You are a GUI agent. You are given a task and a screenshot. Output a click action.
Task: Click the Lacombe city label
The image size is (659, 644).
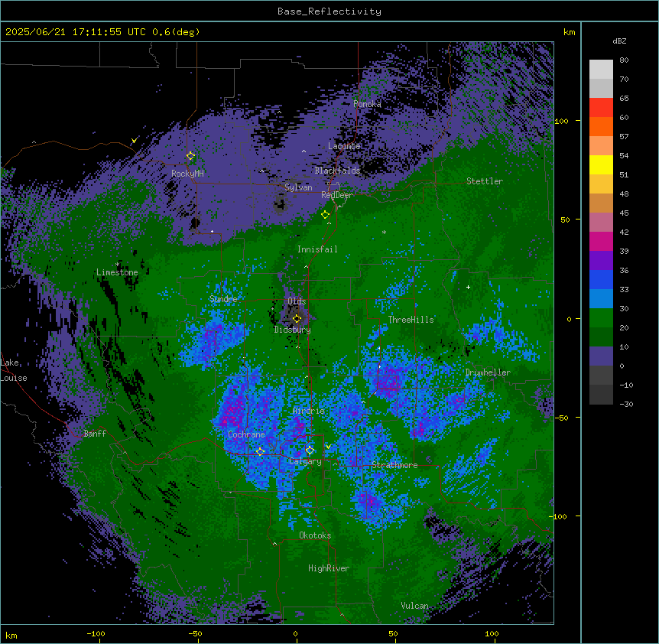point(344,146)
